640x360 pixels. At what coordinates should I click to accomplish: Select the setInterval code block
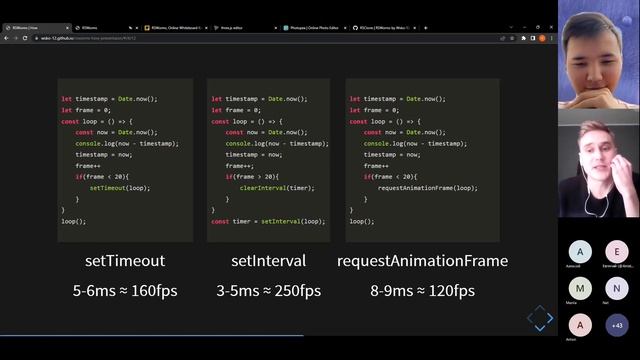click(x=268, y=160)
